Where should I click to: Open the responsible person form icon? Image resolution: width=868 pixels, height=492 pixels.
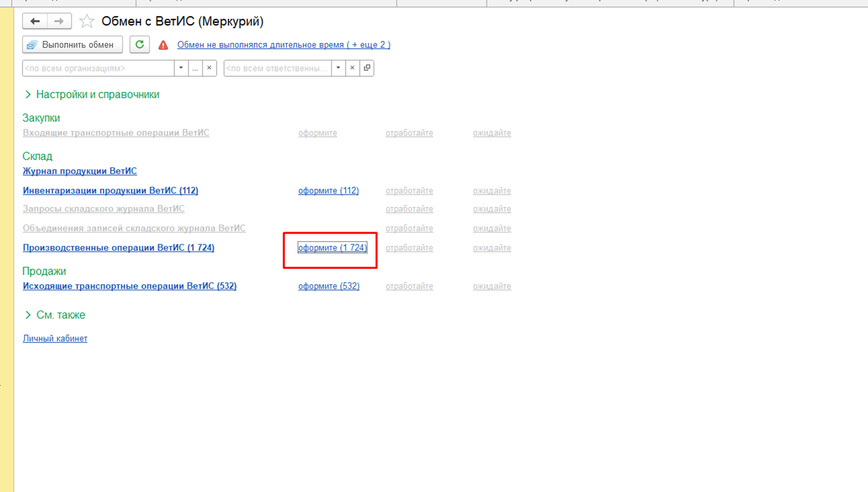367,68
